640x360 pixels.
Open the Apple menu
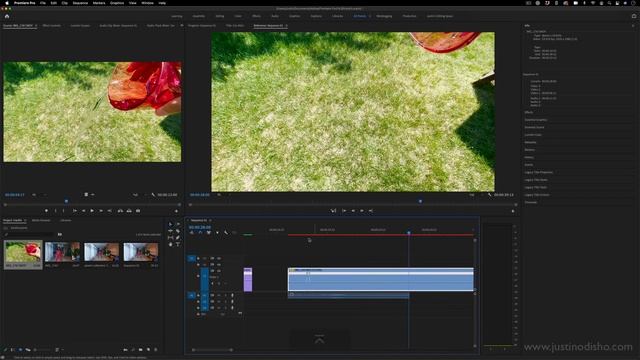tap(7, 3)
